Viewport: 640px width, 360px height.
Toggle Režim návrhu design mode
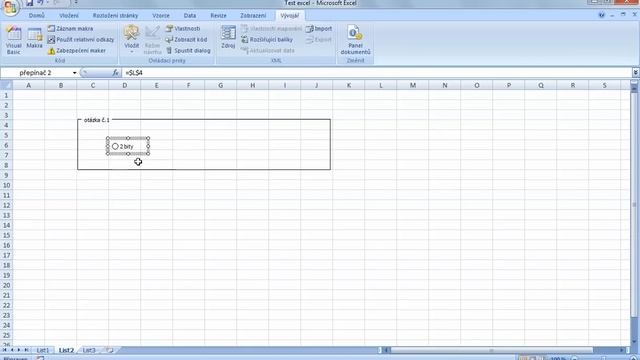(x=152, y=39)
